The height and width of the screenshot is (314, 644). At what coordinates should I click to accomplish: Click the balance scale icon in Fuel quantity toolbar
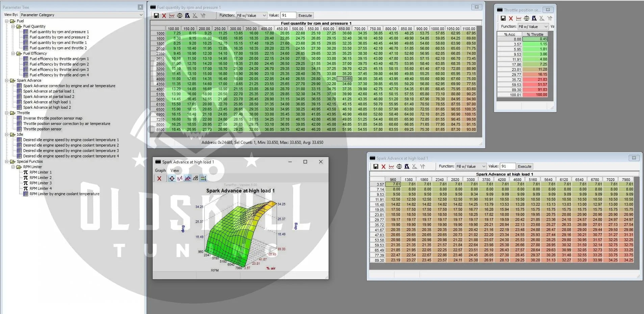(x=180, y=16)
